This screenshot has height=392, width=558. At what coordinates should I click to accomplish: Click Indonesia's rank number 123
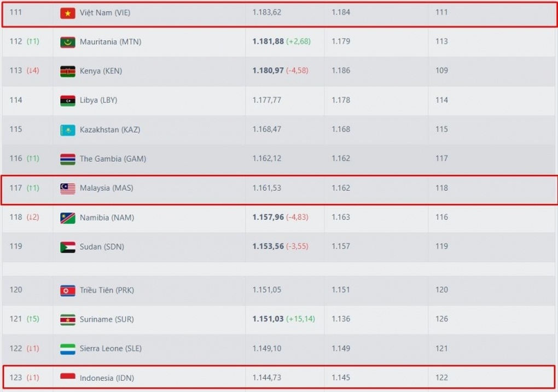coord(16,377)
